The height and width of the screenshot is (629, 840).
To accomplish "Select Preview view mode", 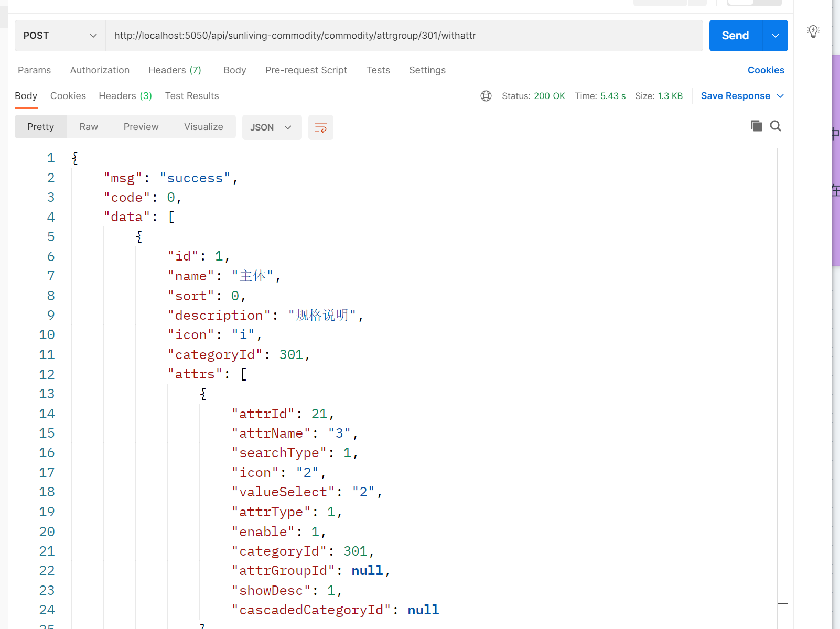I will (141, 127).
